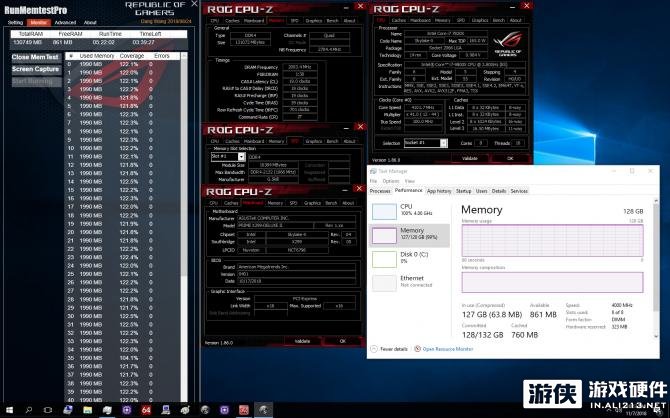Click OK in the CPU-Z Mainboard window
This screenshot has width=670, height=418.
(342, 341)
